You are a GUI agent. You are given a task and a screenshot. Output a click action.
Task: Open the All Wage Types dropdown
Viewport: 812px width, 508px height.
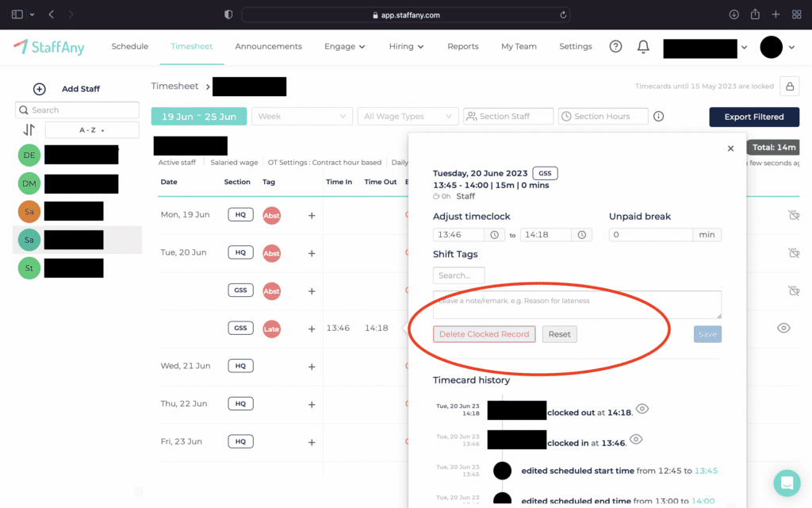[408, 116]
